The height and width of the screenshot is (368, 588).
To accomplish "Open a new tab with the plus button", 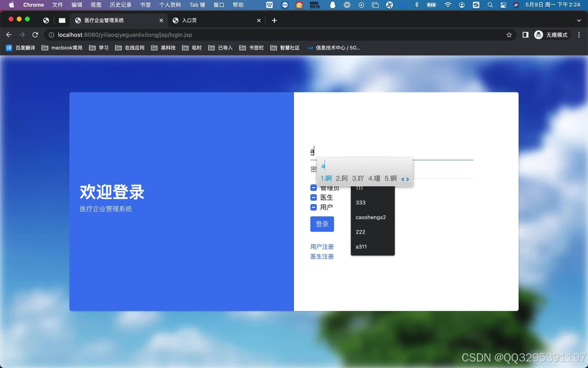I will click(274, 20).
